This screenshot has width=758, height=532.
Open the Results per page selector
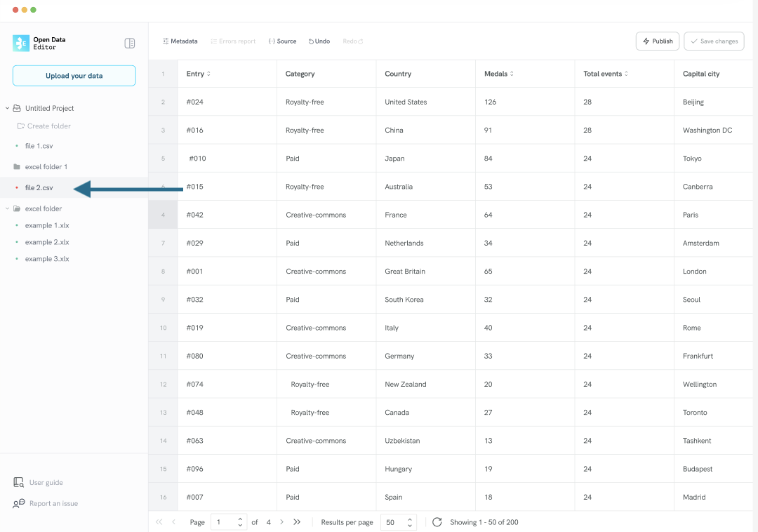398,522
